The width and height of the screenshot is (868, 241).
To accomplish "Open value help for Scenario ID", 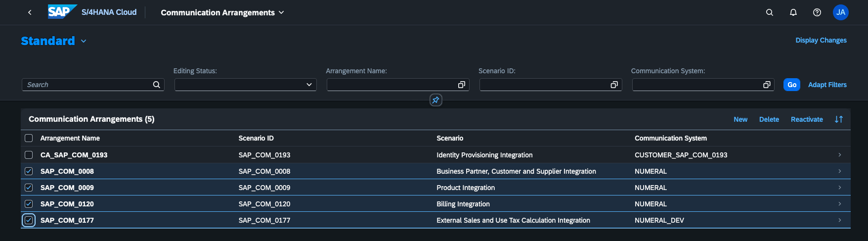I will (x=614, y=85).
